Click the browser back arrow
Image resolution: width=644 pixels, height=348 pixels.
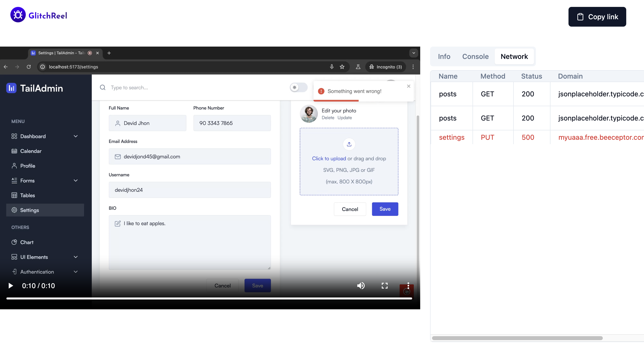(x=6, y=67)
